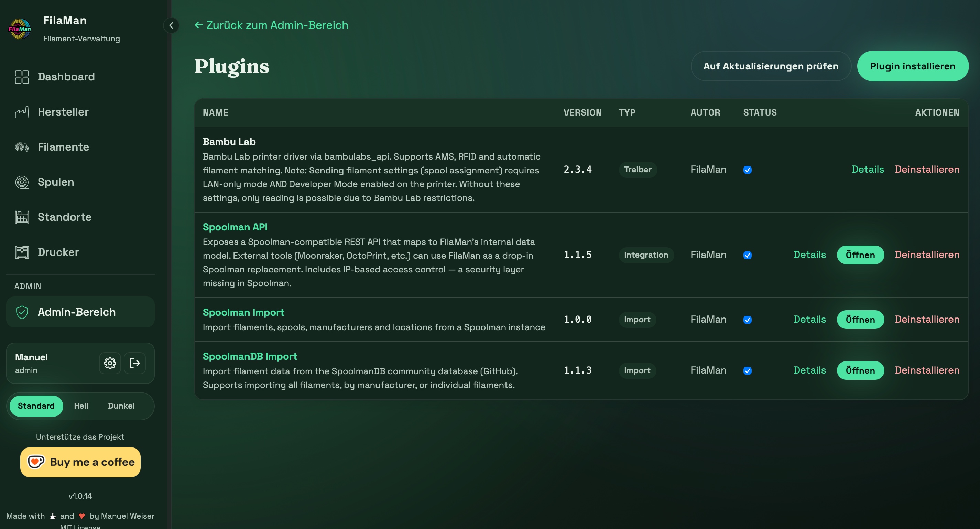Viewport: 980px width, 529px height.
Task: Switch the theme to Dunkel
Action: pos(121,406)
